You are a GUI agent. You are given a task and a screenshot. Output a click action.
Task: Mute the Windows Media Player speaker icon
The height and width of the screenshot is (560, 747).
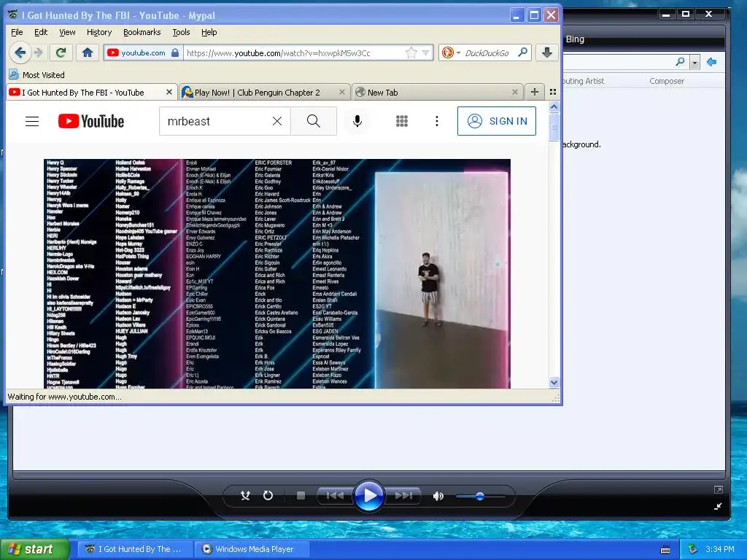point(438,496)
